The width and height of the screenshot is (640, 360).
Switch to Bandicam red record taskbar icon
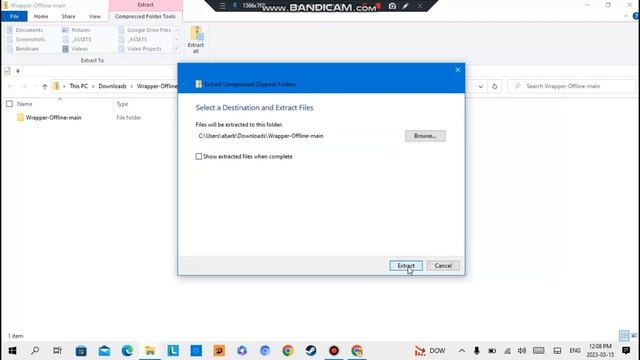click(334, 351)
